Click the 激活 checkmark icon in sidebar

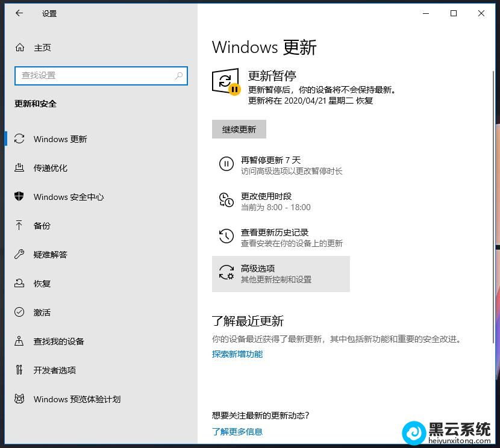click(x=19, y=313)
